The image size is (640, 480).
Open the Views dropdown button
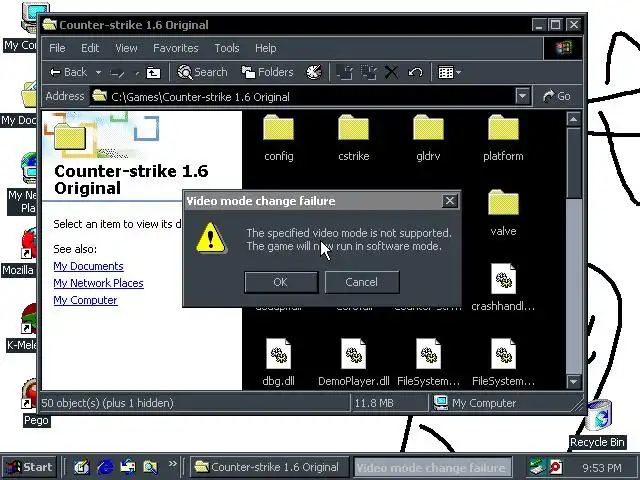(x=449, y=73)
